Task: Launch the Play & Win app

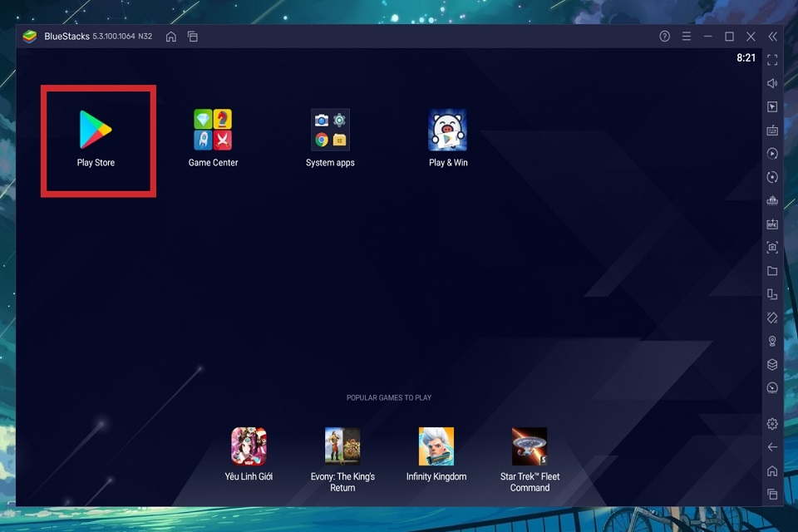Action: point(448,130)
